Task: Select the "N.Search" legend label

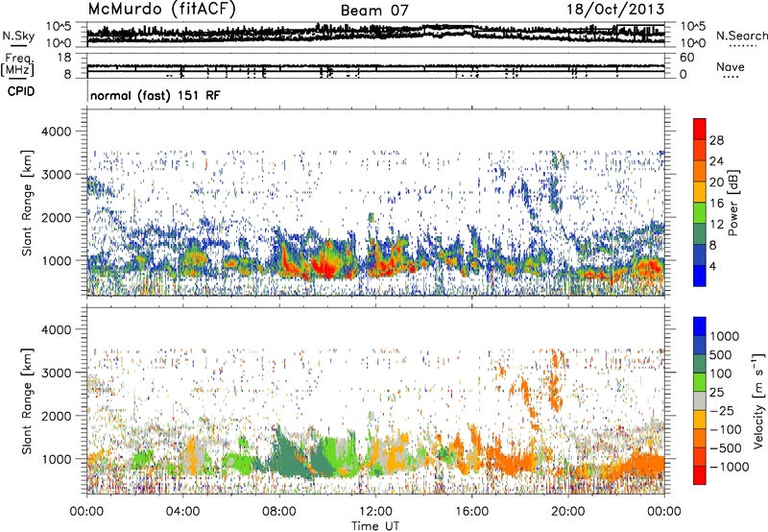Action: point(741,36)
